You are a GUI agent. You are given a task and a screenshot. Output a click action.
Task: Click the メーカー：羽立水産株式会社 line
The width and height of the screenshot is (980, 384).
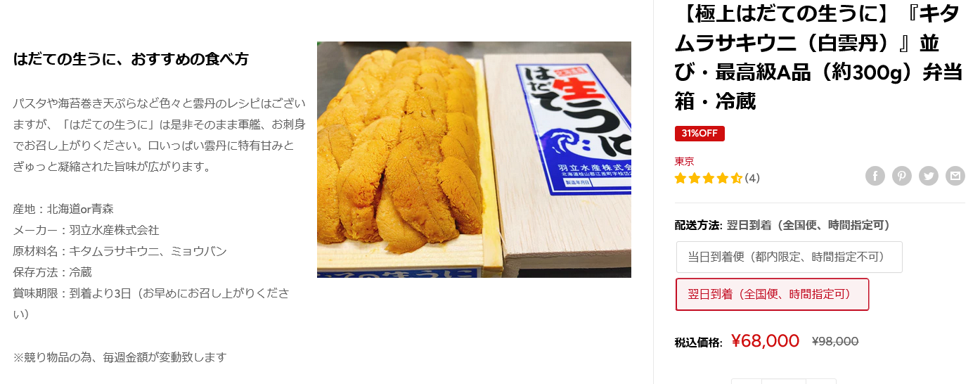tap(86, 230)
